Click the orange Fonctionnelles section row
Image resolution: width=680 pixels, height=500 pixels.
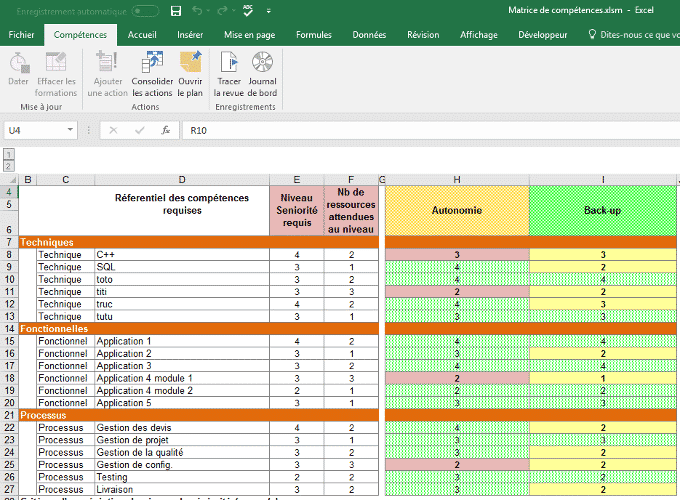tap(199, 329)
